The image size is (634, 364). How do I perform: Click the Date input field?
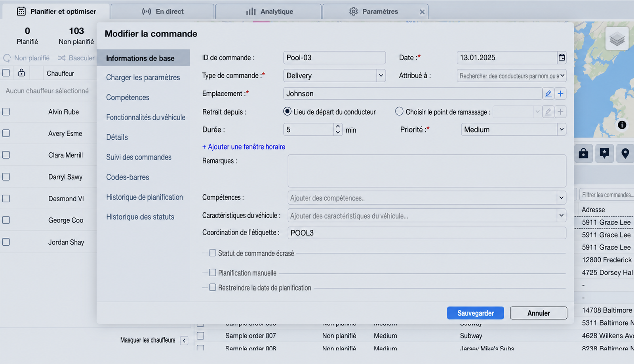point(507,58)
